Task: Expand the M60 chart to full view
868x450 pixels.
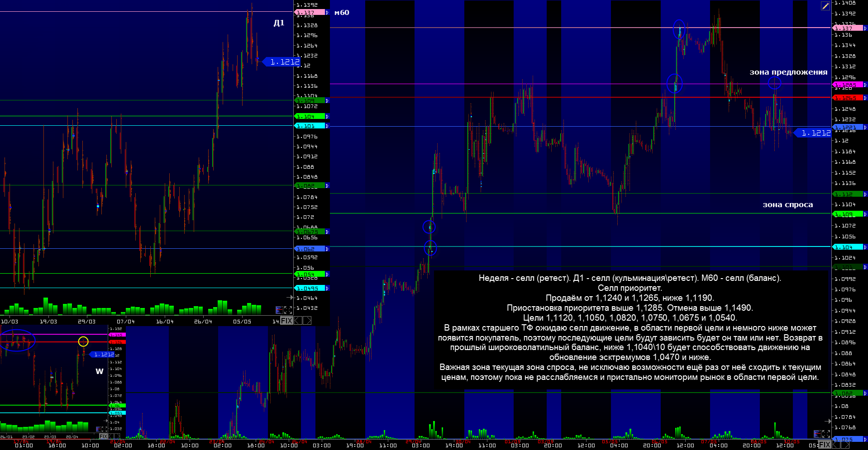Action: [x=826, y=434]
